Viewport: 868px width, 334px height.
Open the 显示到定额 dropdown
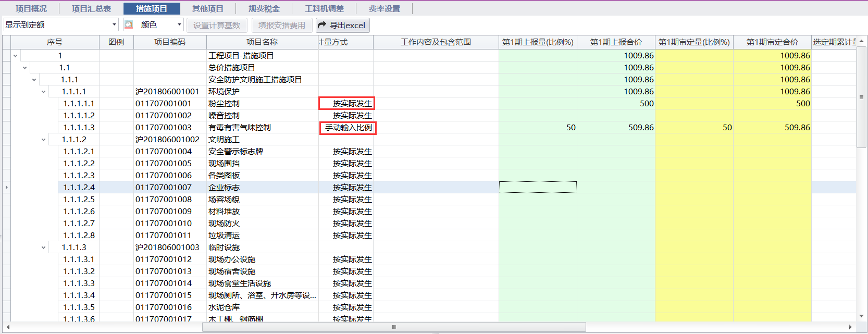tap(114, 24)
